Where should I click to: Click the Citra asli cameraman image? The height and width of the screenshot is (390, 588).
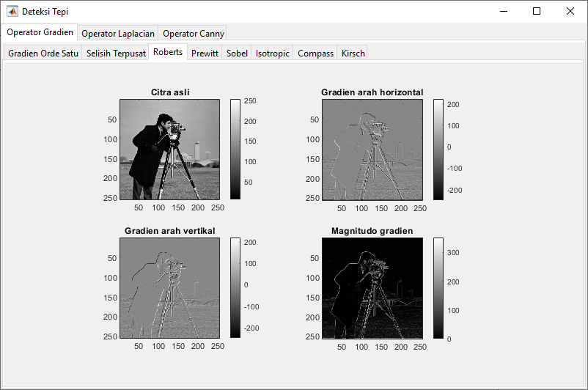coord(169,149)
